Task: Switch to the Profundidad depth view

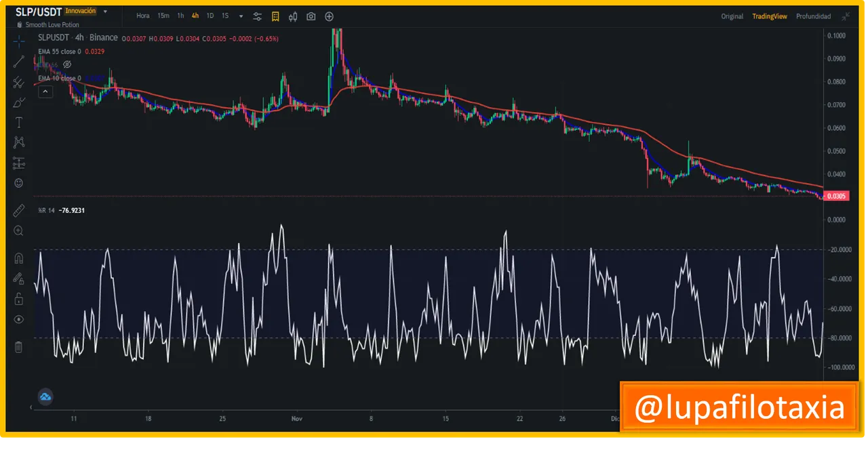Action: (x=814, y=16)
